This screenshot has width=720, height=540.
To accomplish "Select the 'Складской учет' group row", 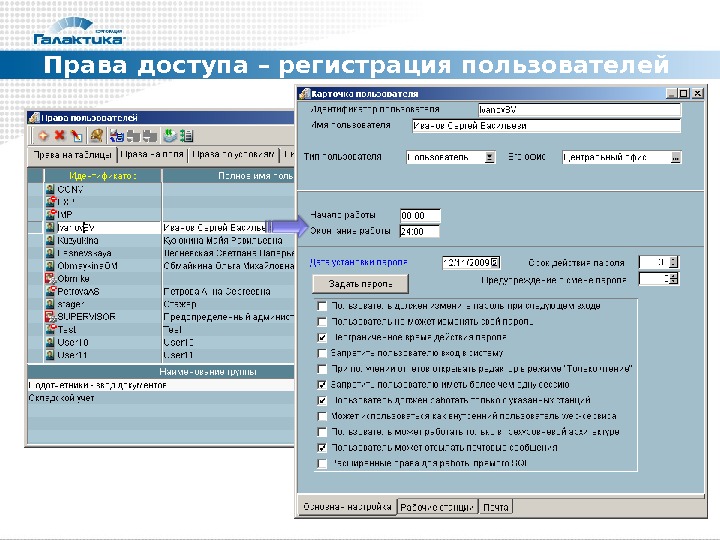I will 161,398.
